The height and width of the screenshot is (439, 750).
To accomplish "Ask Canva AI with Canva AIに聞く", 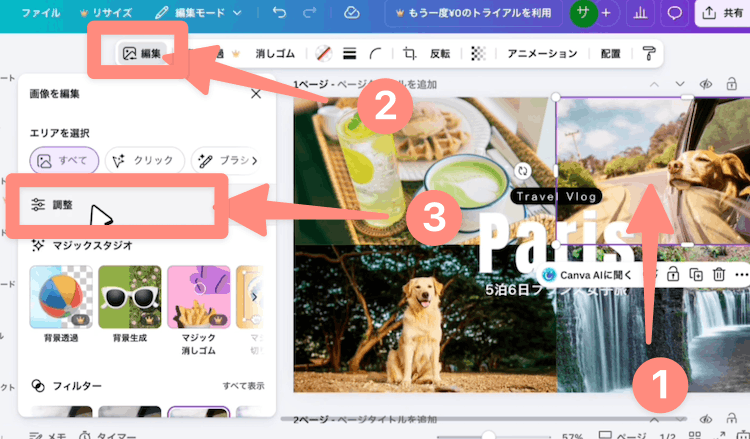I will pos(589,275).
